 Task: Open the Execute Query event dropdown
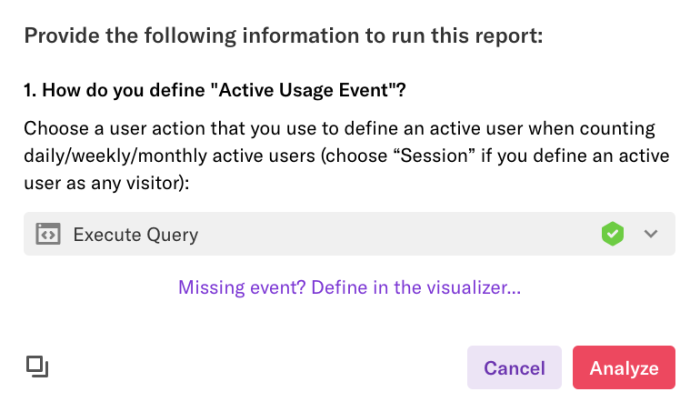(350, 234)
